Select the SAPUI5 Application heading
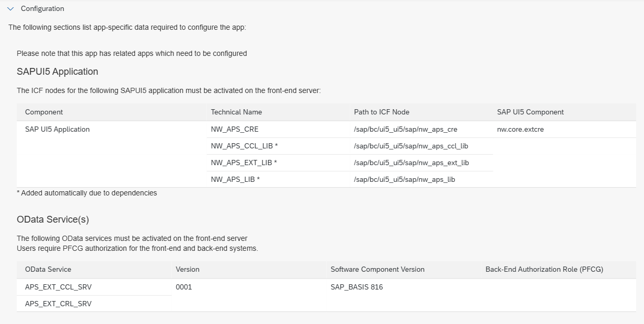This screenshot has height=324, width=644. [x=57, y=72]
